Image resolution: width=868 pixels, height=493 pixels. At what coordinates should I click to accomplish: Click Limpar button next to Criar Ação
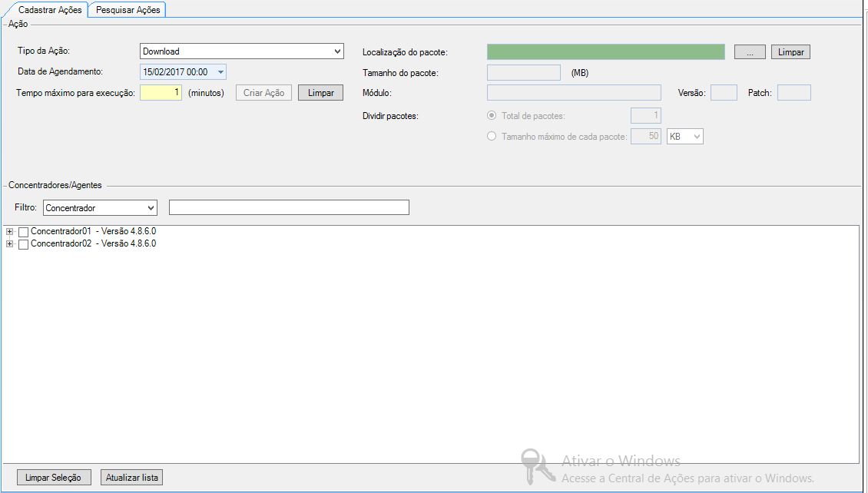(321, 93)
